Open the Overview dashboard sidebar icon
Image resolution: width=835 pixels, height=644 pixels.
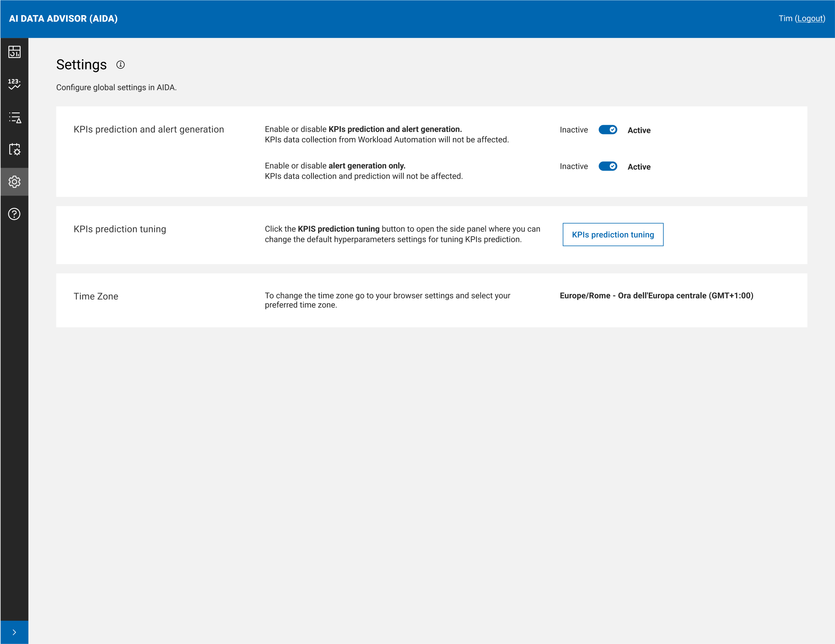[x=14, y=52]
